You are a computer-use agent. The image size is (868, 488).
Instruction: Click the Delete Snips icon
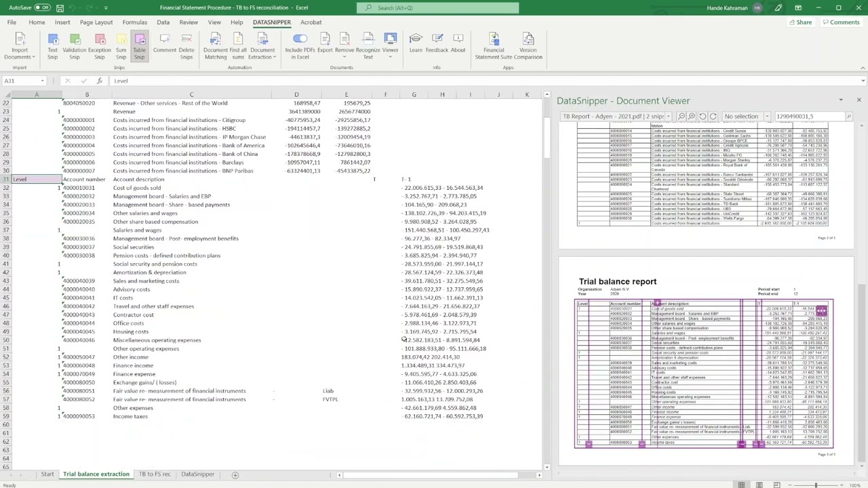click(186, 46)
